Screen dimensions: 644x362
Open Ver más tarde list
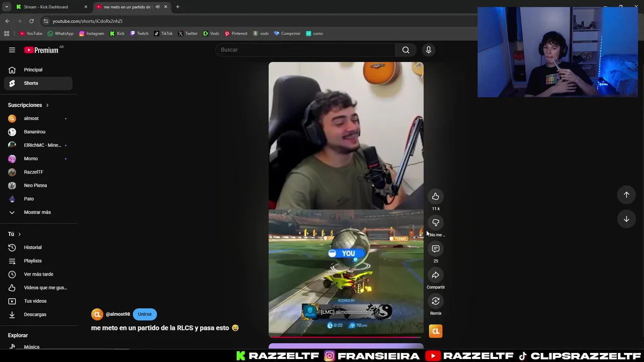tap(38, 274)
